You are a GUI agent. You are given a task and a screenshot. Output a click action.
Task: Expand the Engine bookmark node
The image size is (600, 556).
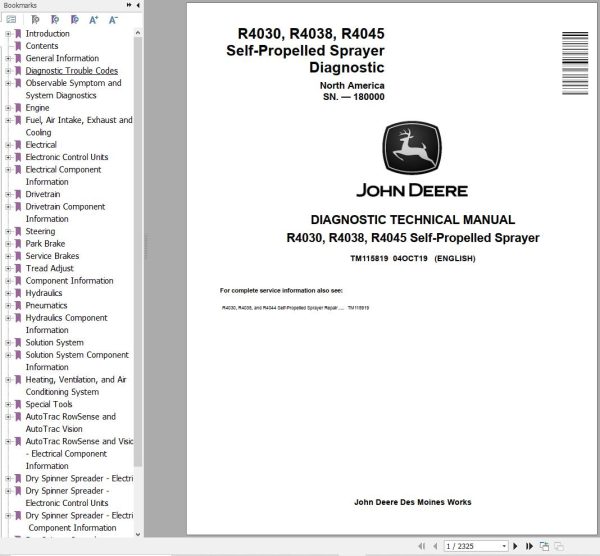[x=8, y=108]
